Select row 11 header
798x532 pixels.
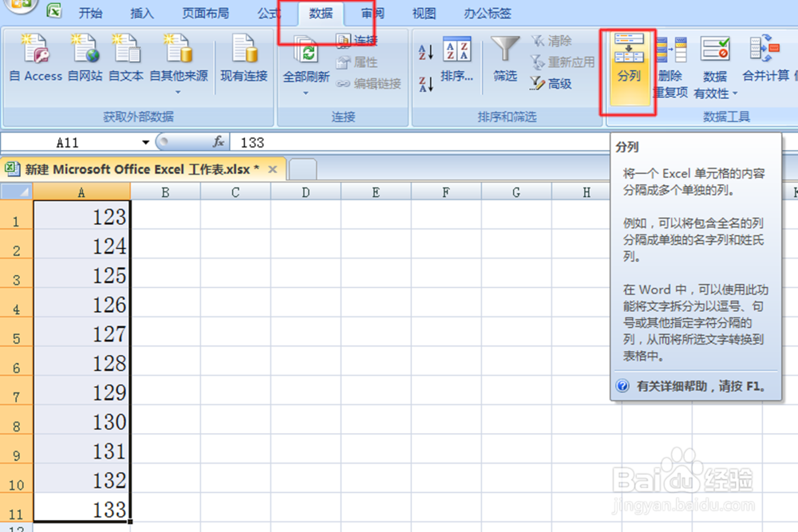coord(16,507)
